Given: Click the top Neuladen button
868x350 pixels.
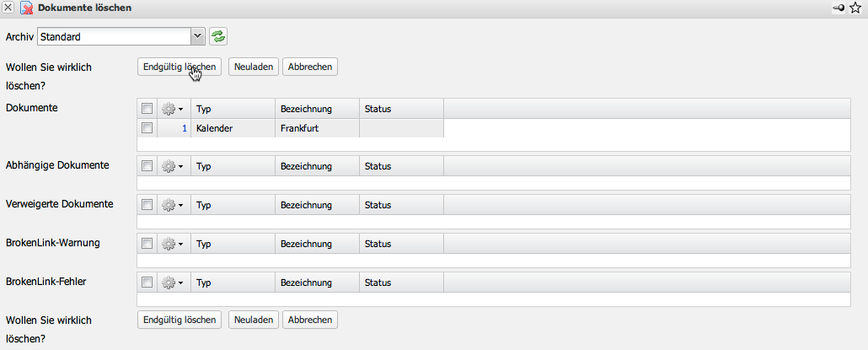Looking at the screenshot, I should pyautogui.click(x=253, y=67).
